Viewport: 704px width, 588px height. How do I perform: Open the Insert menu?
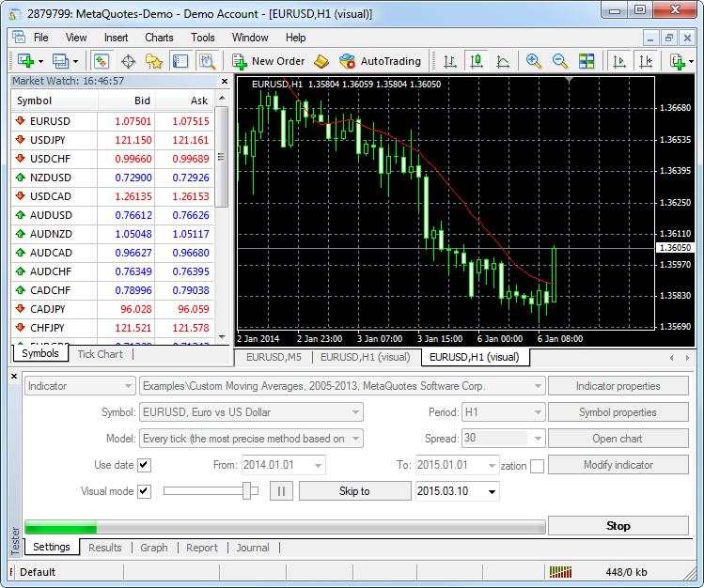point(116,38)
